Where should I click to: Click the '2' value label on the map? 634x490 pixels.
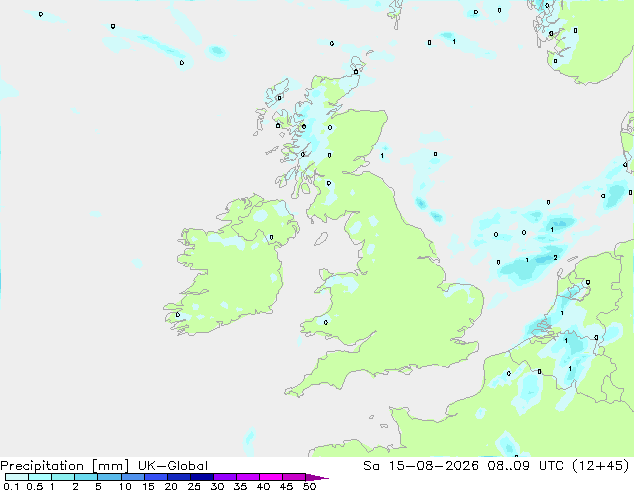(x=555, y=258)
